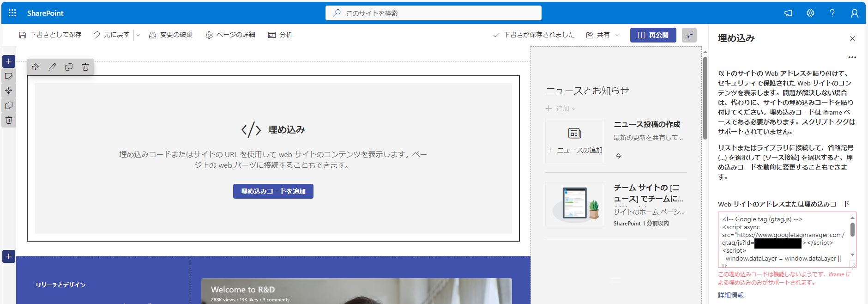Click the news post icon thumbnail

pos(575,133)
